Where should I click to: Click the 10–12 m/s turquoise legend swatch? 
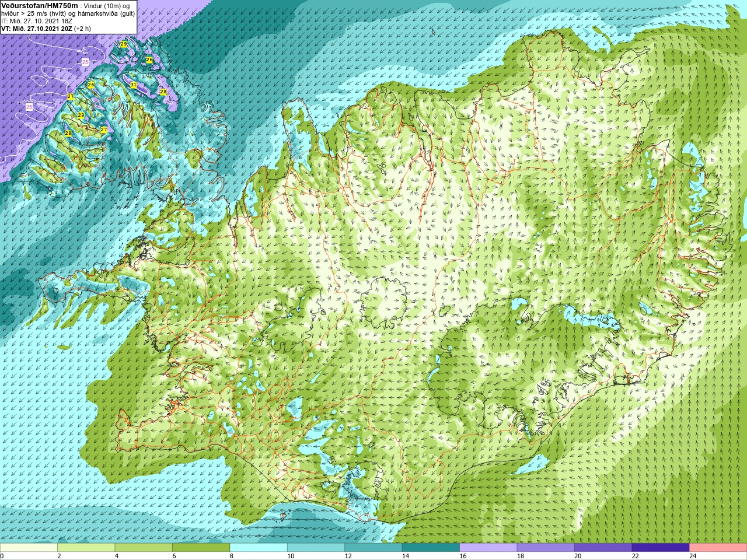(316, 548)
